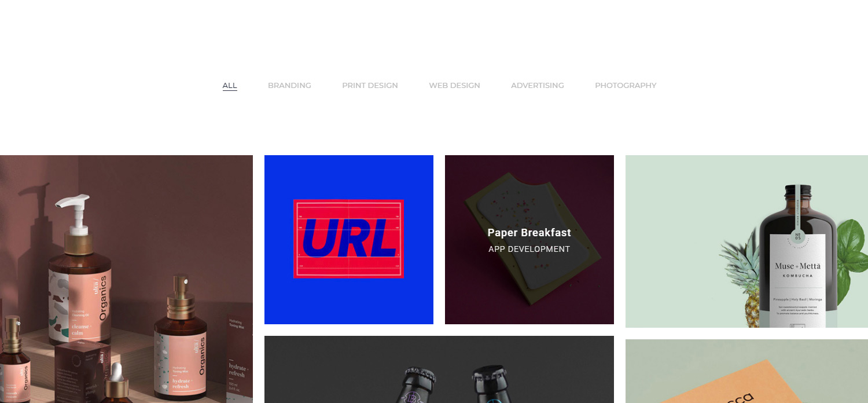Filter projects by BRANDING
The height and width of the screenshot is (403, 868).
pyautogui.click(x=289, y=85)
